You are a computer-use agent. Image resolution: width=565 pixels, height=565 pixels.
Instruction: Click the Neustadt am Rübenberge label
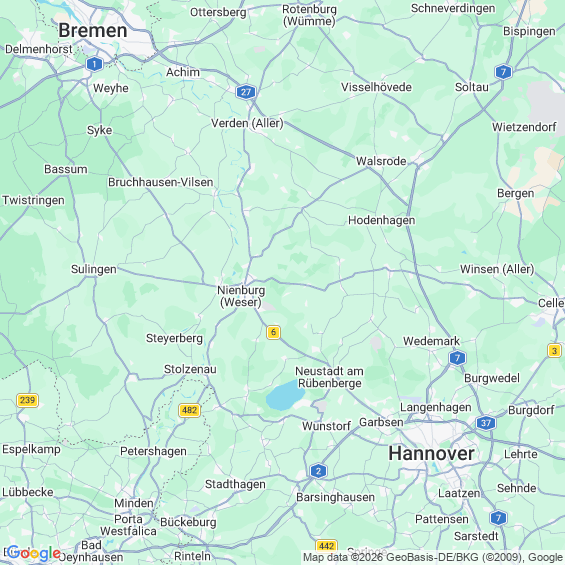coord(329,377)
